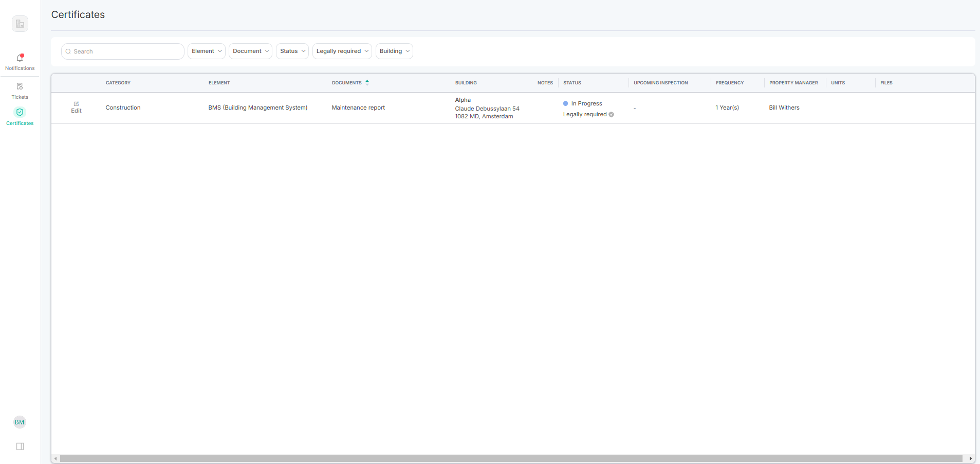Image resolution: width=980 pixels, height=464 pixels.
Task: Sort by the Element column header
Action: coord(219,83)
